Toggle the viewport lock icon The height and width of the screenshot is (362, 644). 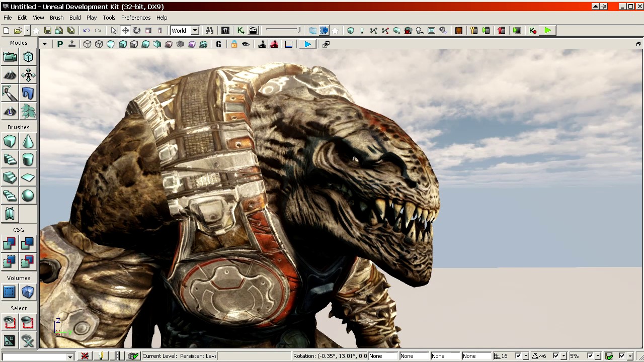tap(234, 44)
